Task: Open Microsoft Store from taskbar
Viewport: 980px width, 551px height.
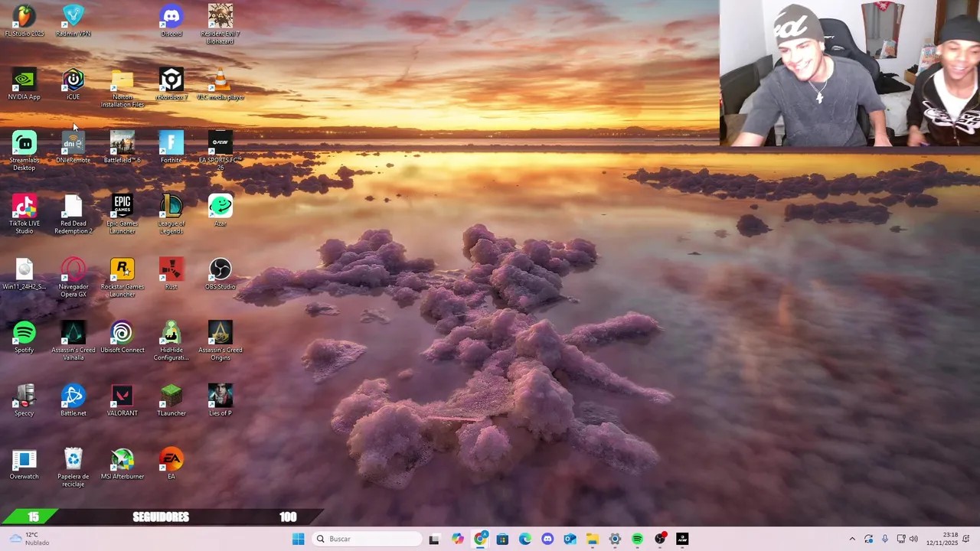Action: coord(502,539)
